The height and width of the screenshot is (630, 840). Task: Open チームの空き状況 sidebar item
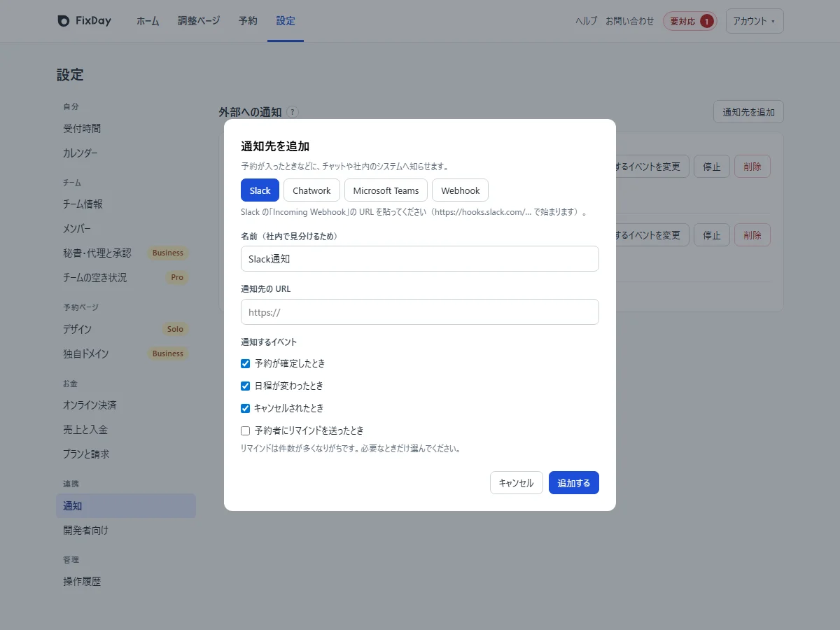coord(126,278)
